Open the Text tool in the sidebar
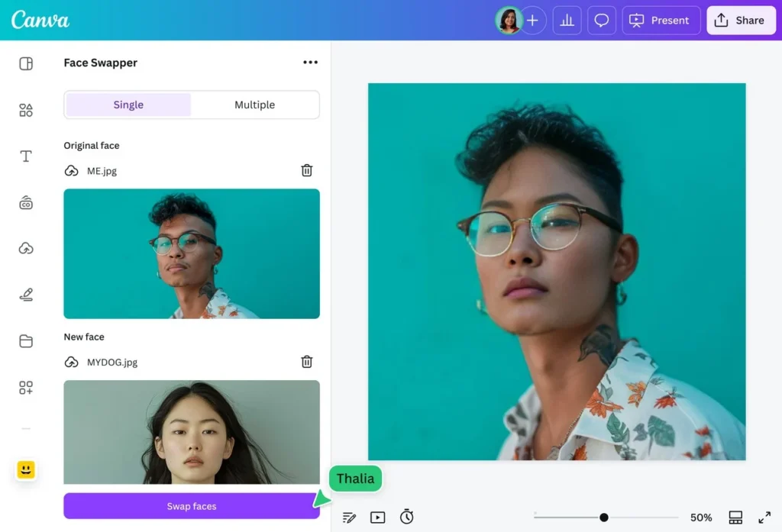Image resolution: width=782 pixels, height=532 pixels. (25, 156)
